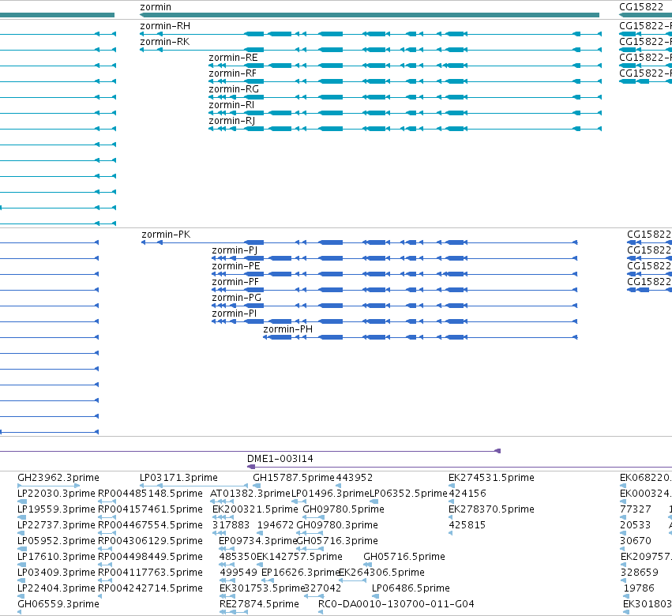
Task: Click EST label EK200321.5prime
Action: coord(255,509)
